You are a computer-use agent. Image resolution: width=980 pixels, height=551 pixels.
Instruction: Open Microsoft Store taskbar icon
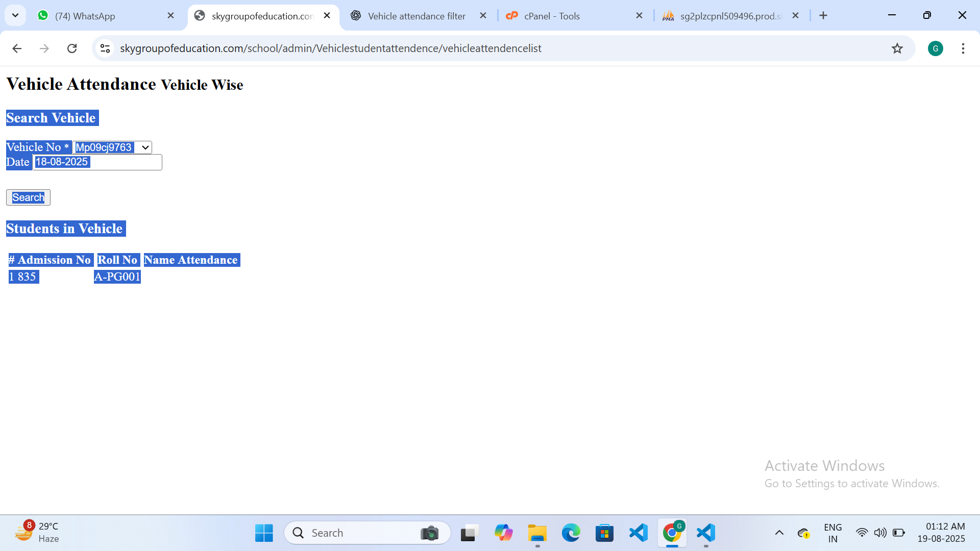(x=604, y=533)
